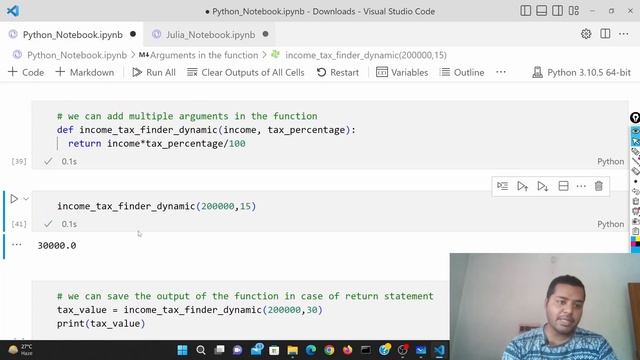640x360 pixels.
Task: Click the execution count [39] label
Action: [x=19, y=161]
